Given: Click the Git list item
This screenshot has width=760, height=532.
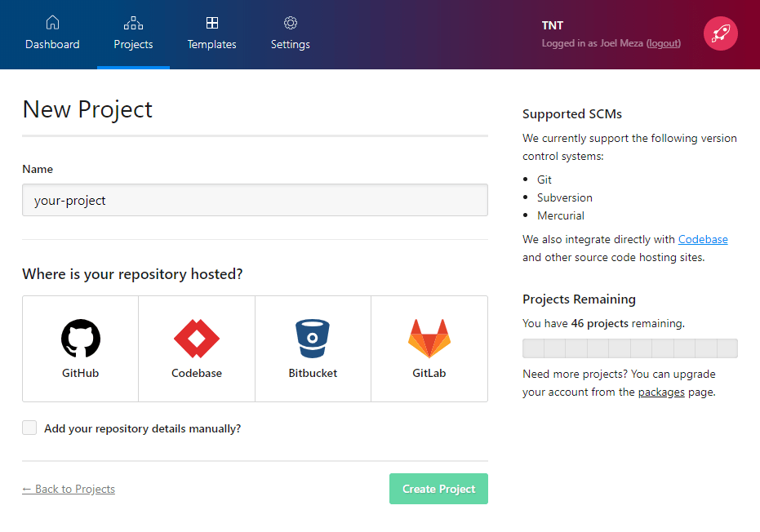Looking at the screenshot, I should click(544, 180).
